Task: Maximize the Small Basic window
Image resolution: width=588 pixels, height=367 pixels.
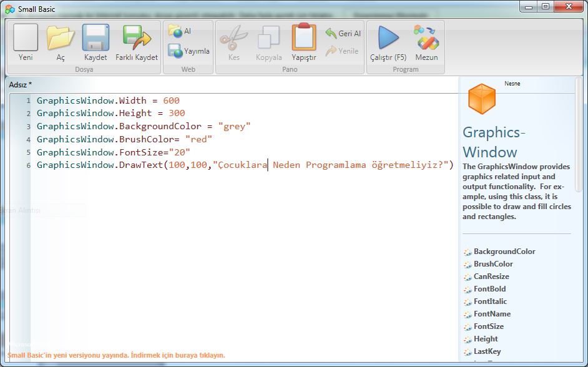Action: click(546, 6)
